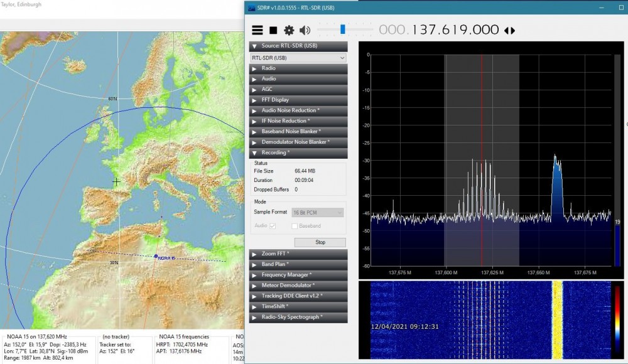
Task: Click the crosshair marker on the map
Action: pos(116,182)
